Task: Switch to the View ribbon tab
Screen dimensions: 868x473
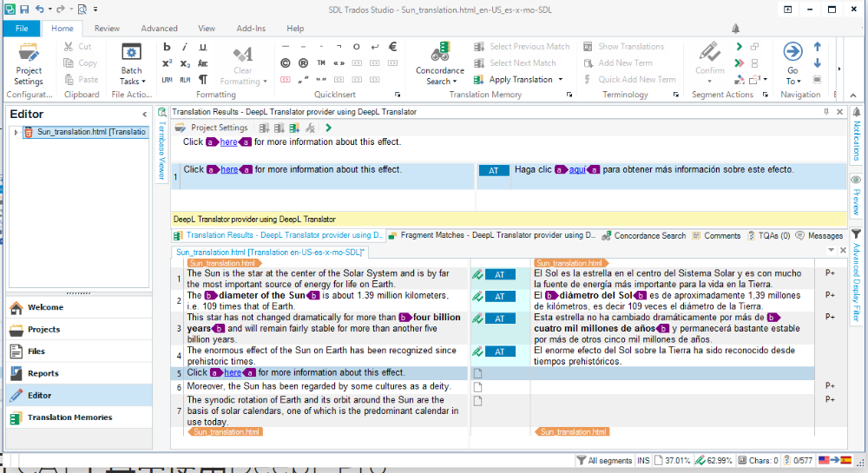Action: click(x=207, y=29)
